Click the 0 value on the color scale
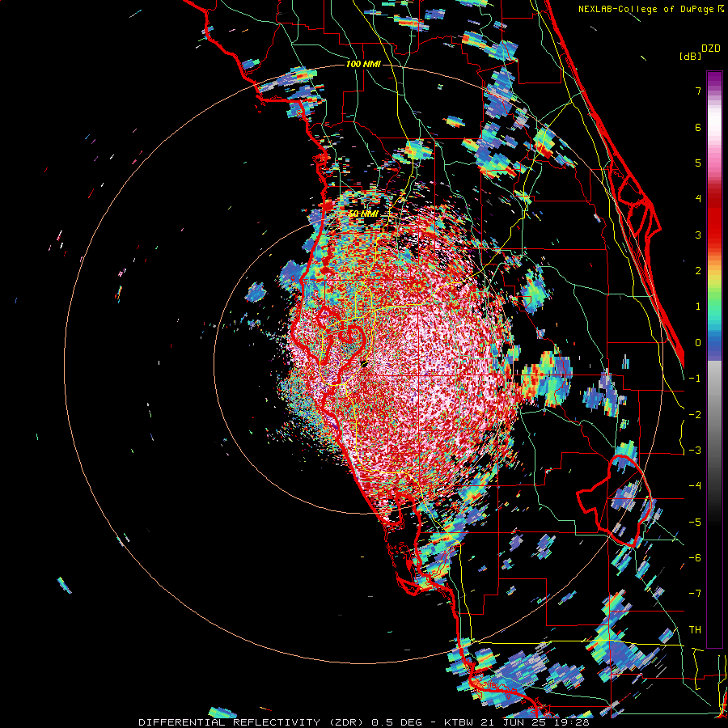 pyautogui.click(x=698, y=343)
